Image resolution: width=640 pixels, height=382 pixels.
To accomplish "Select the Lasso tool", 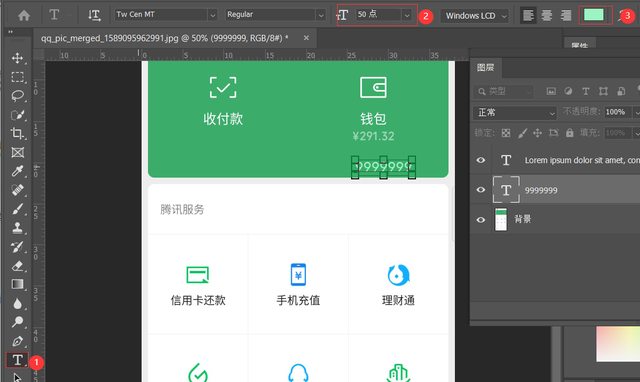I will coord(17,96).
